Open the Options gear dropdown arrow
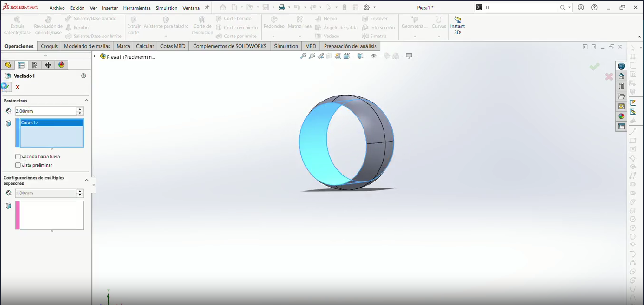 click(374, 8)
